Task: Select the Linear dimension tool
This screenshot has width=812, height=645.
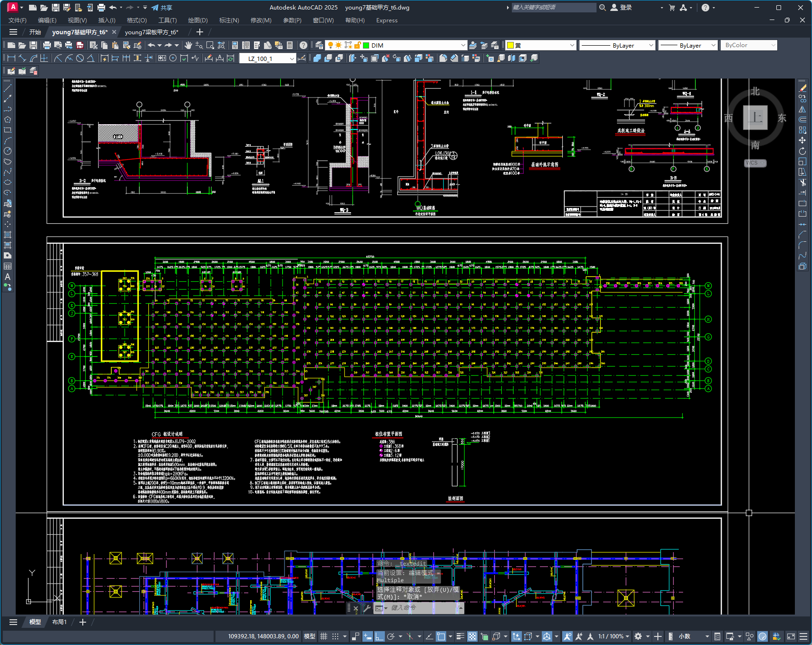Action: tap(11, 58)
